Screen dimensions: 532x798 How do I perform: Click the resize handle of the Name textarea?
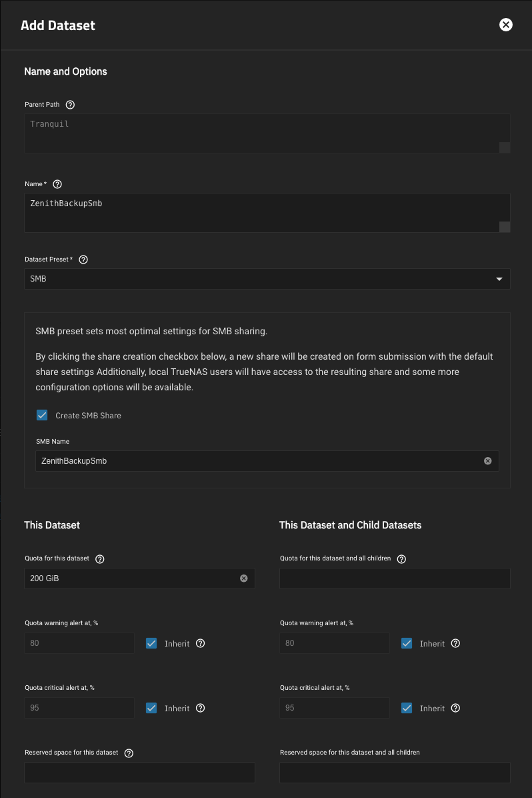tap(505, 228)
